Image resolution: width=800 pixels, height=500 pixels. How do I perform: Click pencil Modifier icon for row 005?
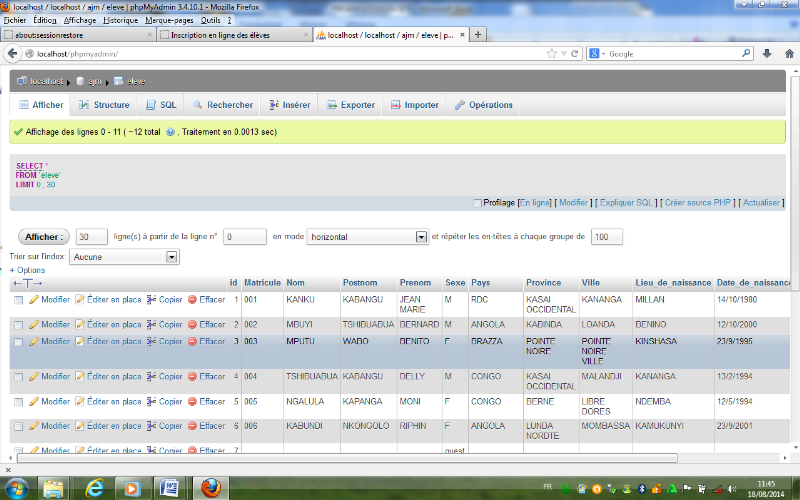coord(34,402)
